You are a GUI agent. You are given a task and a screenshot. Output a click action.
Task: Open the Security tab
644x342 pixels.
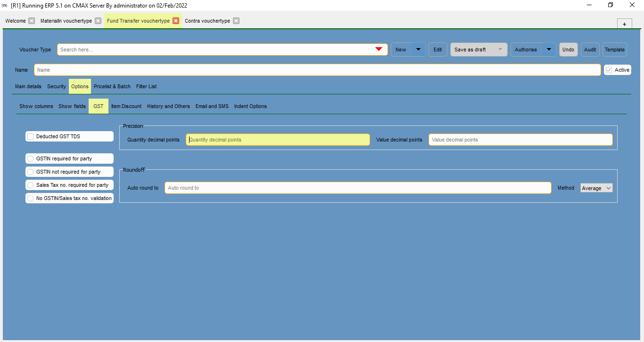coord(57,86)
